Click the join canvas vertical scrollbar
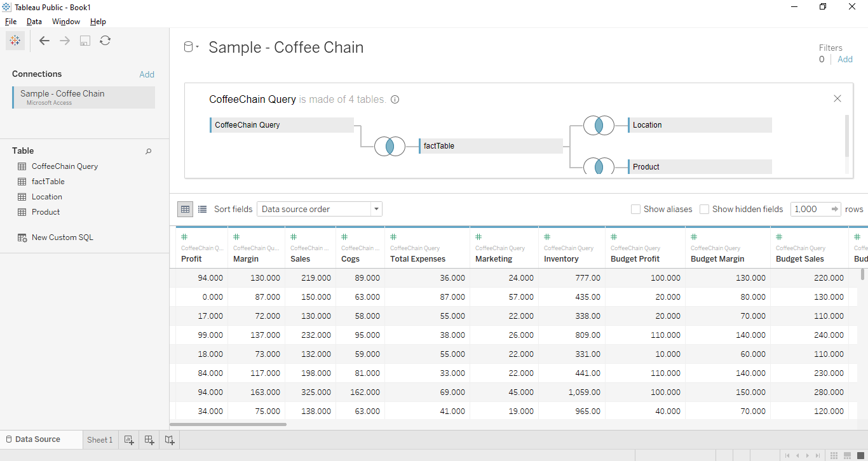 846,135
